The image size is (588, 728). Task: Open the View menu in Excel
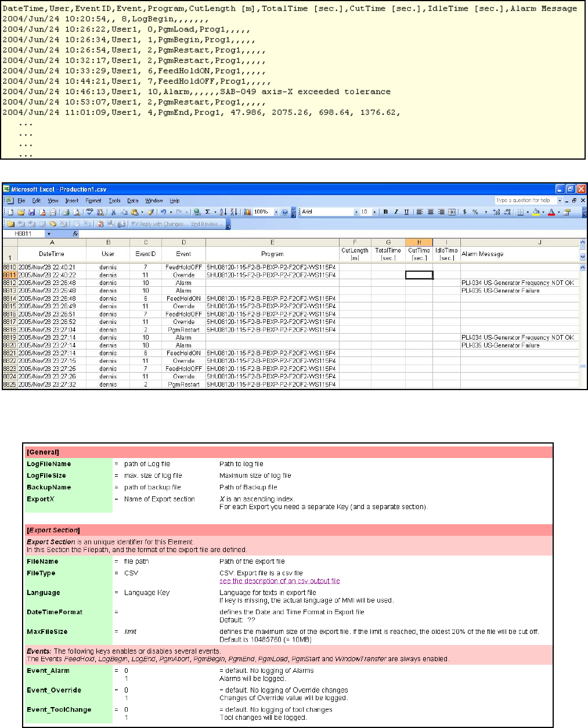(x=53, y=200)
